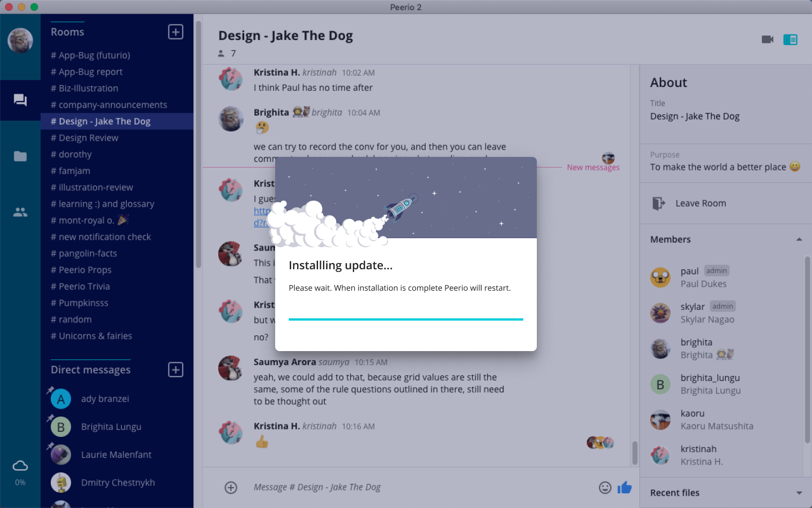This screenshot has width=812, height=508.
Task: Open the Pumpkinsss room
Action: [117, 303]
